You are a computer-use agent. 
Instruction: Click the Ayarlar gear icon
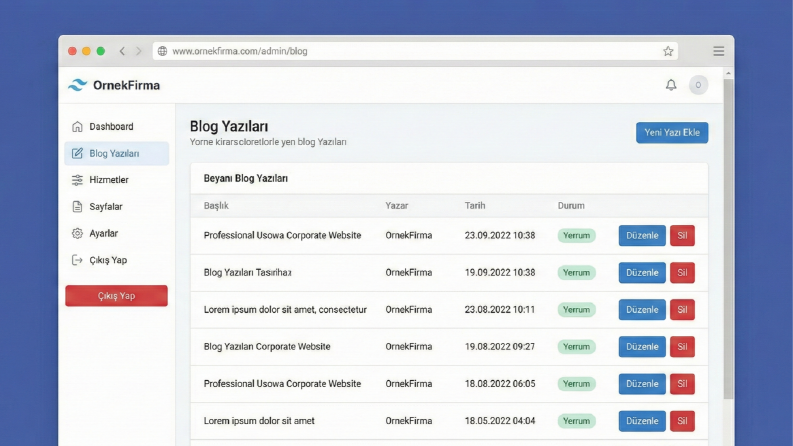click(x=77, y=233)
